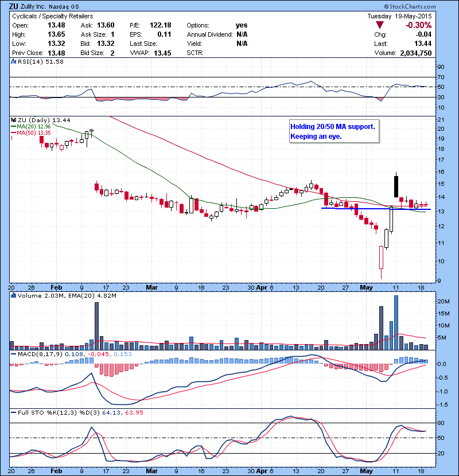The image size is (459, 476).
Task: Click the MACD(8,17,9) panel label
Action: pos(40,354)
